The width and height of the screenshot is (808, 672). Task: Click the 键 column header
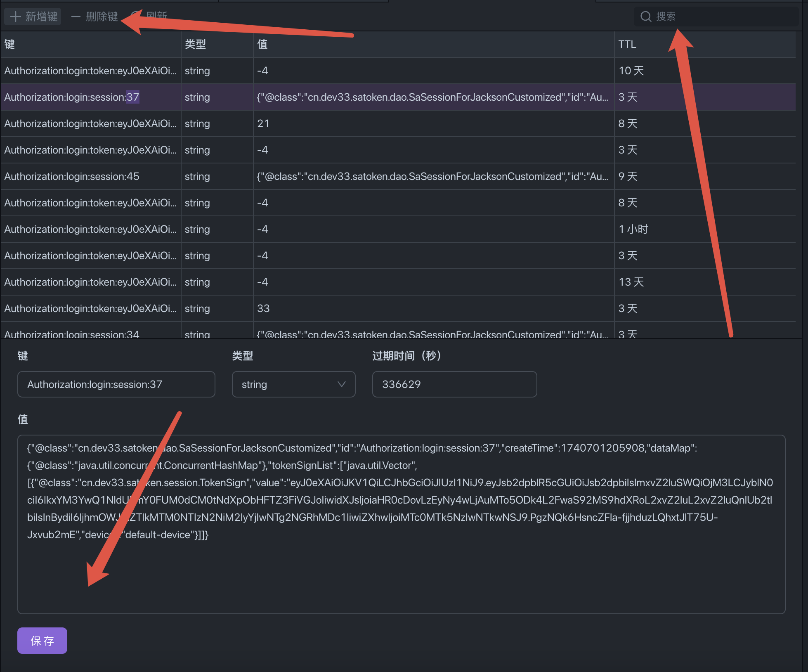pos(10,44)
